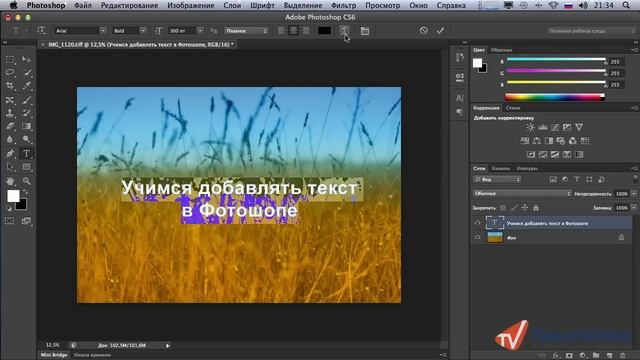This screenshot has height=360, width=640.
Task: Open the Arial font family dropdown
Action: [x=103, y=31]
